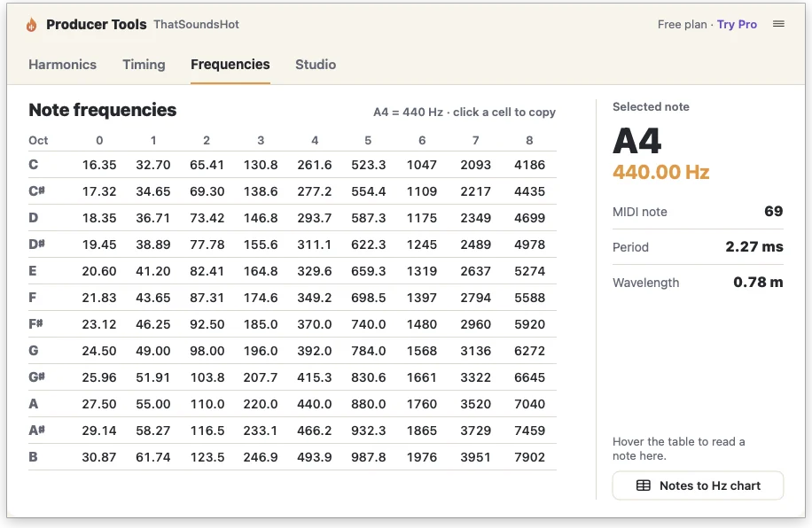Click the selected note name A4
812x528 pixels.
click(x=637, y=141)
